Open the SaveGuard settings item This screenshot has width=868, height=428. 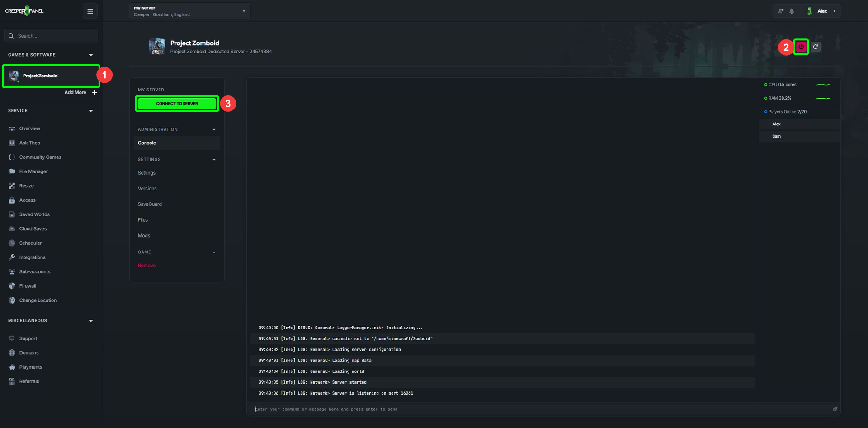coord(150,204)
